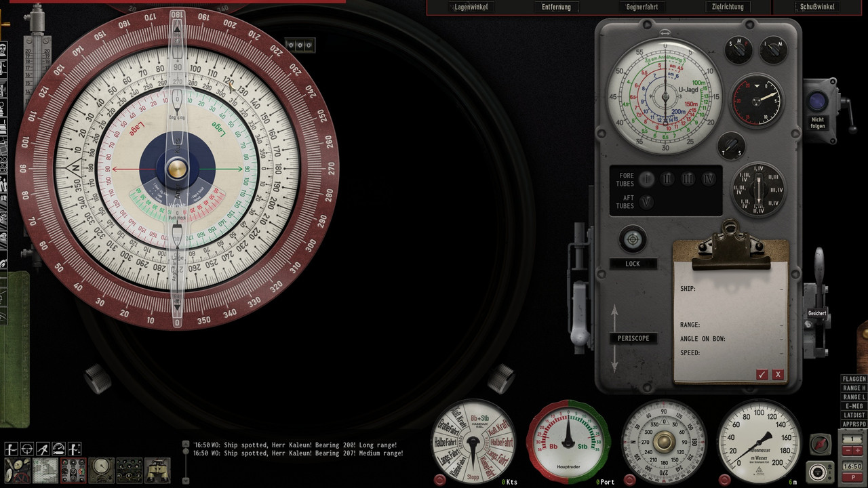
Task: Click message log scroll down arrow
Action: coord(186,481)
